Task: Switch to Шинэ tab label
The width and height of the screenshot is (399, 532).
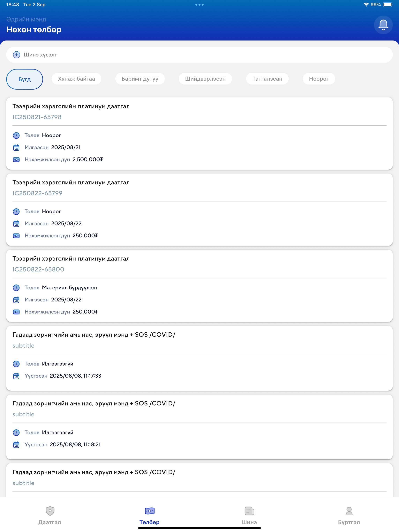Action: [249, 522]
